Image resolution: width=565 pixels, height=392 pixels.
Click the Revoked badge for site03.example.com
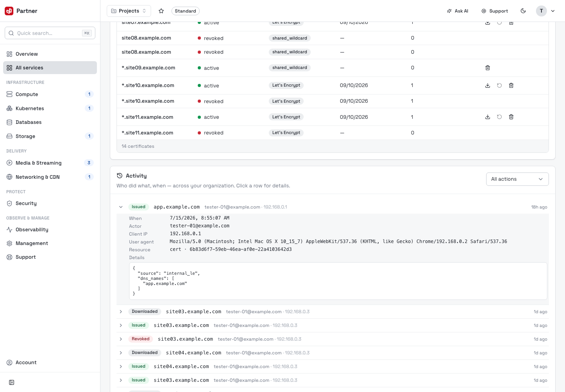[140, 339]
